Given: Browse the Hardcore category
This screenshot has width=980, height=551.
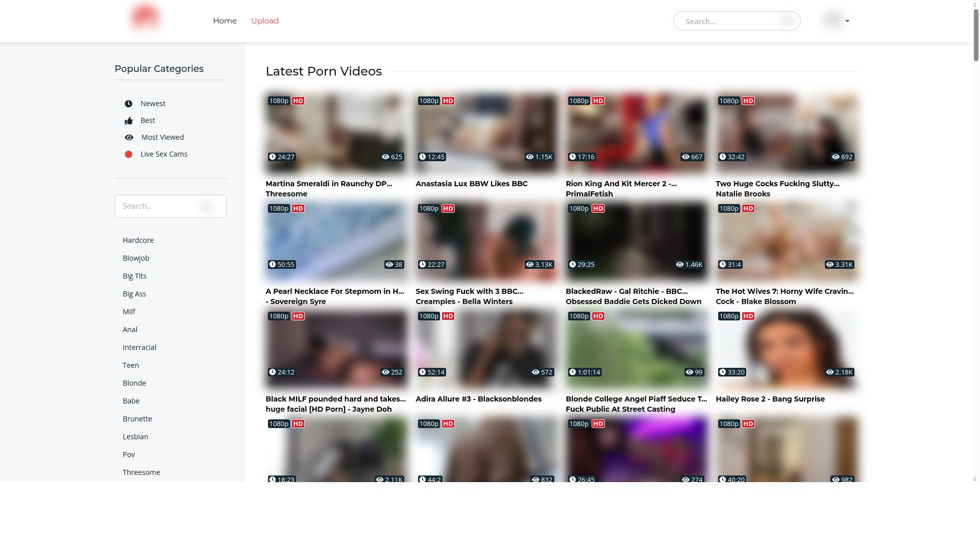Looking at the screenshot, I should point(138,240).
